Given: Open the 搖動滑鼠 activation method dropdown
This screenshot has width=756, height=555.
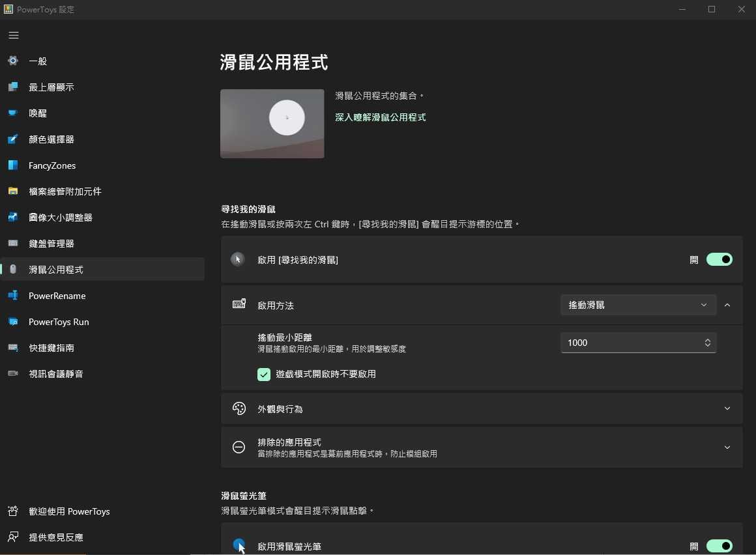Looking at the screenshot, I should tap(637, 305).
